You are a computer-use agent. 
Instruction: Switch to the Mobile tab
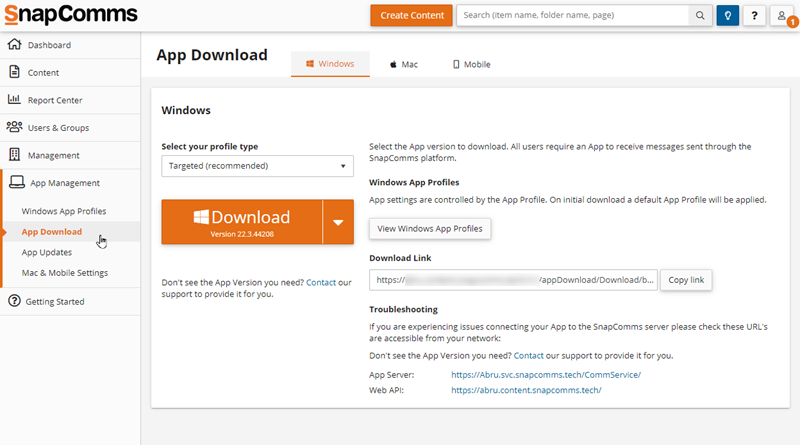[x=471, y=64]
